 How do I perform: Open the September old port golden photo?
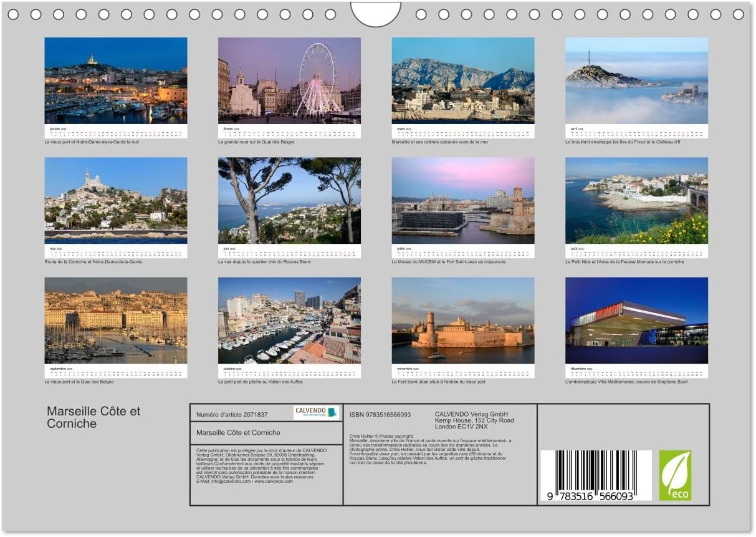coord(116,321)
